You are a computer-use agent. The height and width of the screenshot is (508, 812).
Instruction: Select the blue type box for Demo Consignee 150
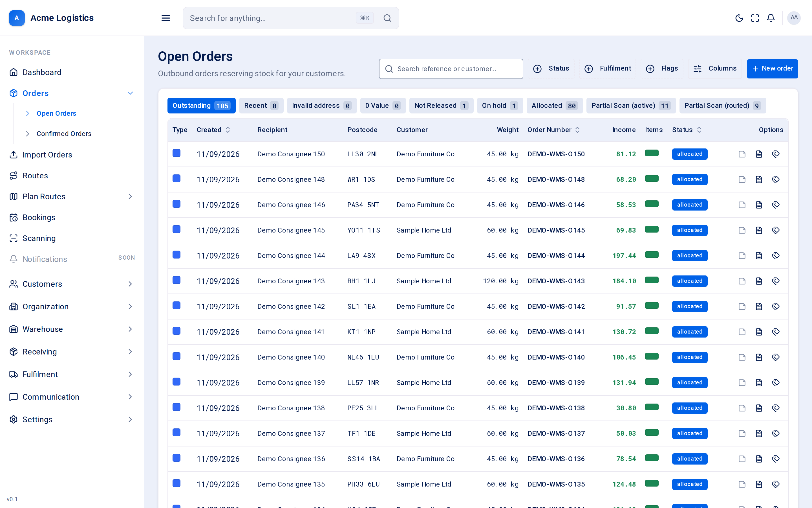(176, 153)
